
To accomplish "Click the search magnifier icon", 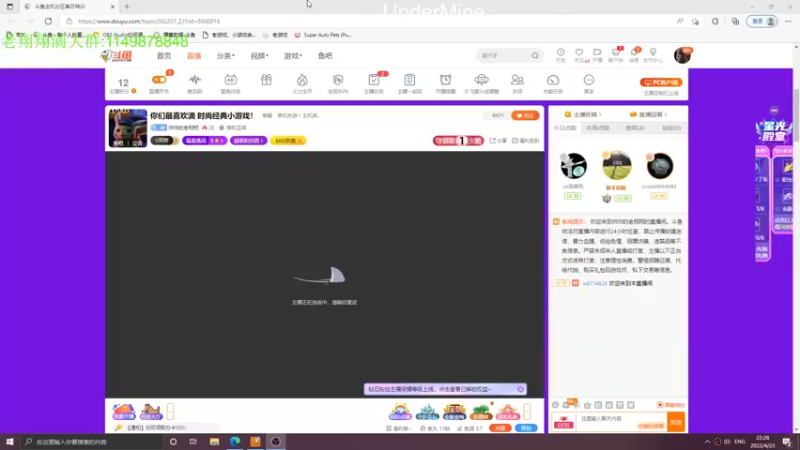I will coord(535,56).
